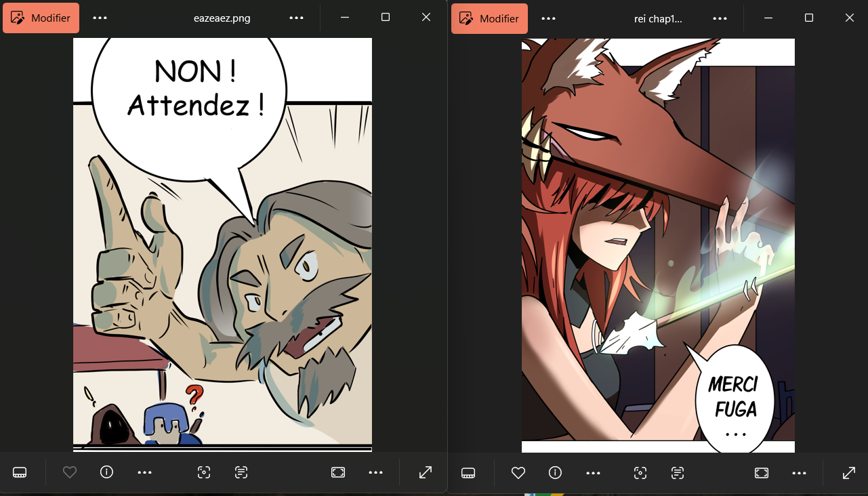This screenshot has width=868, height=496.
Task: Click fit-to-window icon in rei chap1 window
Action: point(762,472)
